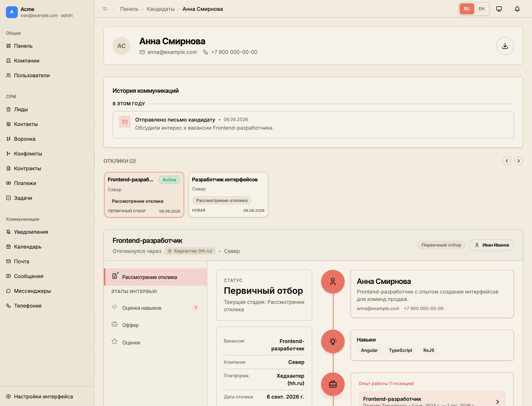This screenshot has height=406, width=532.
Task: Open Сообщения in the sidebar
Action: point(47,276)
